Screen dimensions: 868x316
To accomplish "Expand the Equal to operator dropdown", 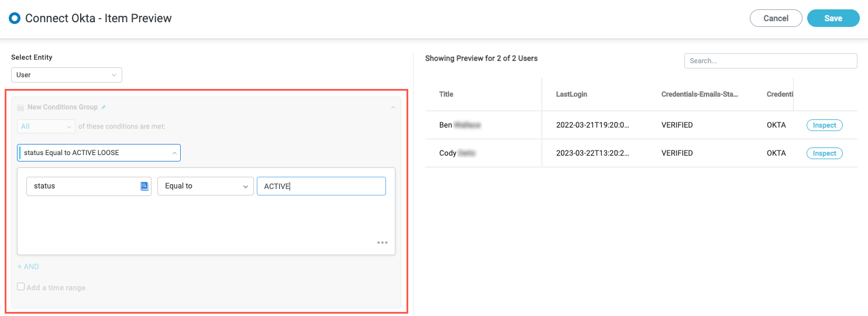I will tap(205, 186).
